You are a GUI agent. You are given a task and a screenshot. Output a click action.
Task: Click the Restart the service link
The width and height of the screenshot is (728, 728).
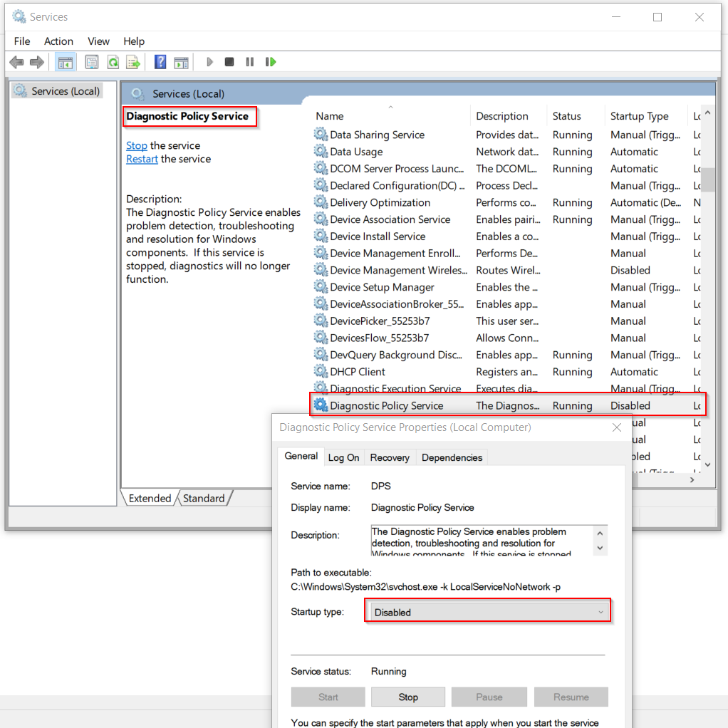click(142, 159)
